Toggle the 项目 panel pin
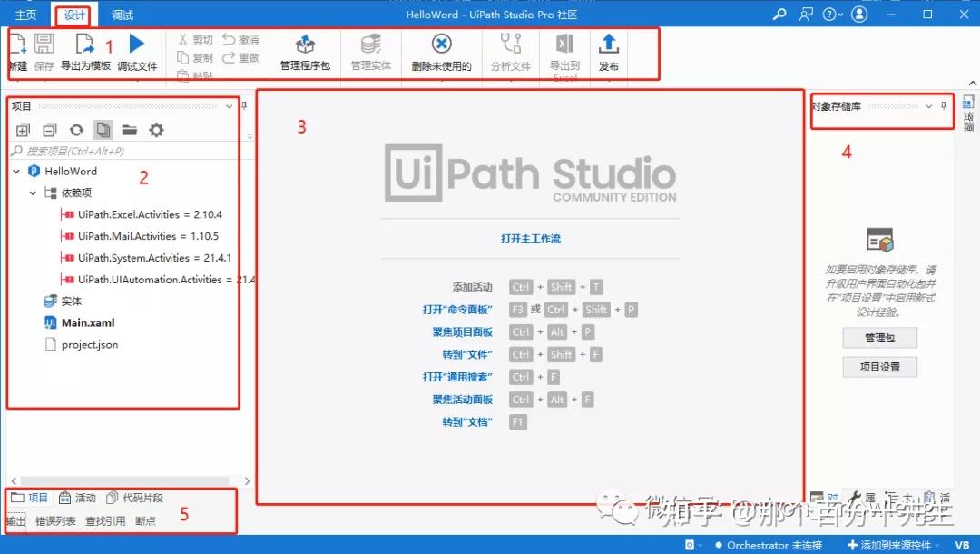 pos(246,105)
